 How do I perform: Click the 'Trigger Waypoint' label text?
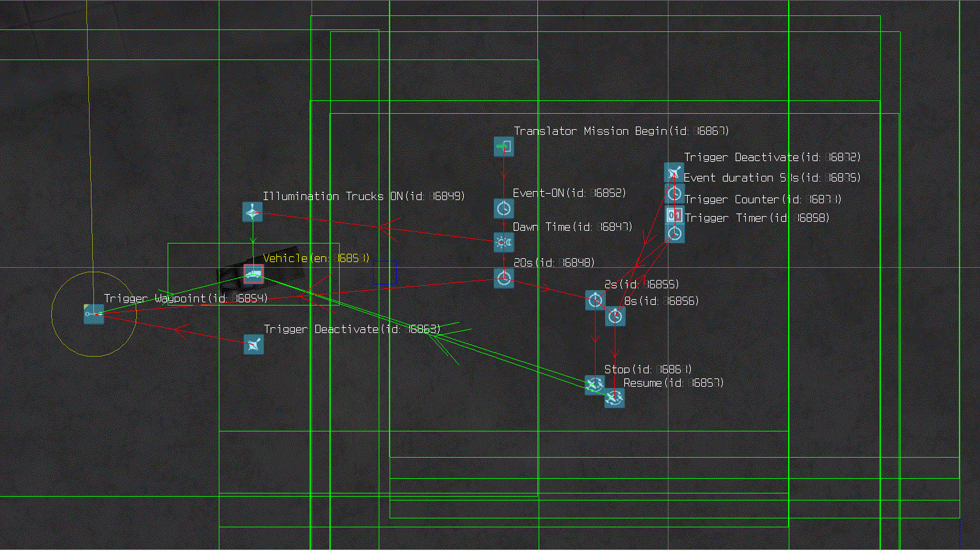186,299
